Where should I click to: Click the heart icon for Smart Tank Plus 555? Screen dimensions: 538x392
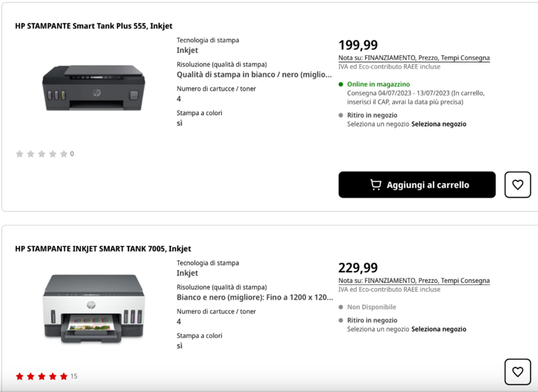pyautogui.click(x=517, y=185)
